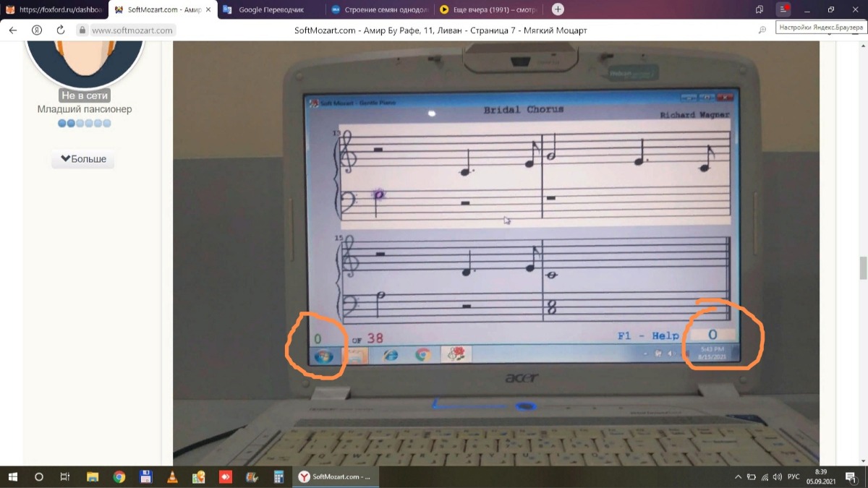The height and width of the screenshot is (488, 868).
Task: Expand the "Больше" profile details
Action: (x=83, y=159)
